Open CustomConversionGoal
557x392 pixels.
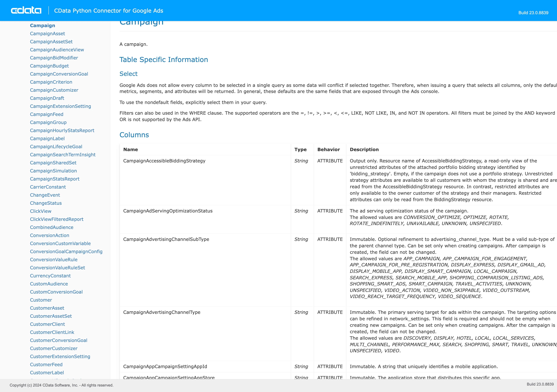point(56,292)
